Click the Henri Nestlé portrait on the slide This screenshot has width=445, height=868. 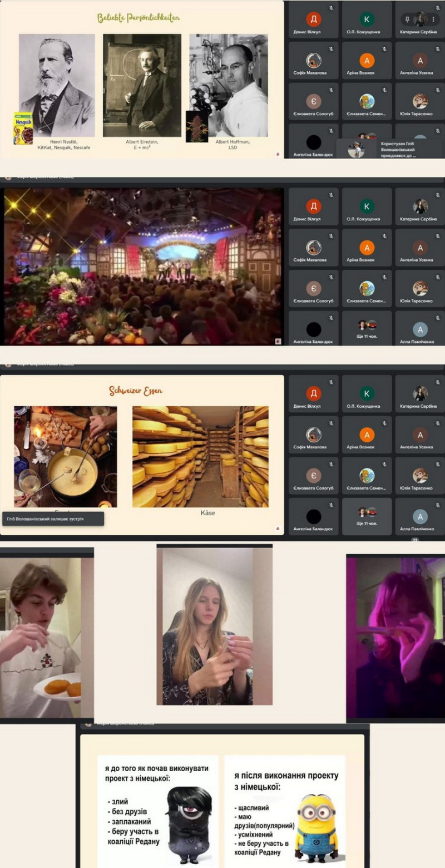(57, 85)
